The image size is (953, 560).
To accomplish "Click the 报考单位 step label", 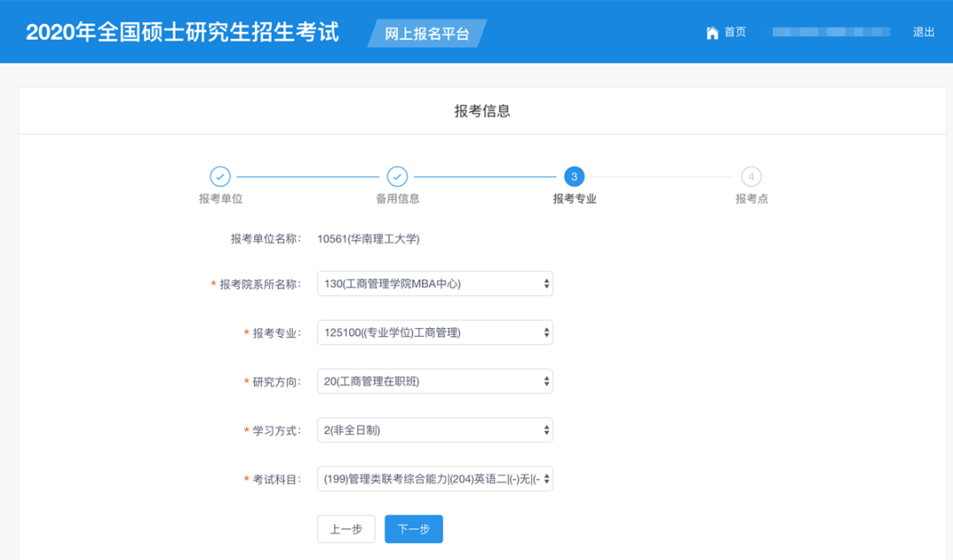I will pyautogui.click(x=219, y=198).
